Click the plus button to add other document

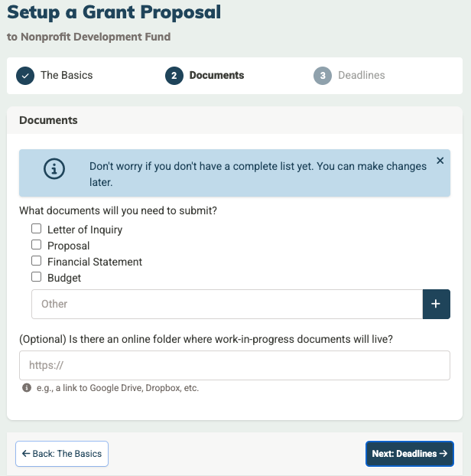(x=436, y=304)
